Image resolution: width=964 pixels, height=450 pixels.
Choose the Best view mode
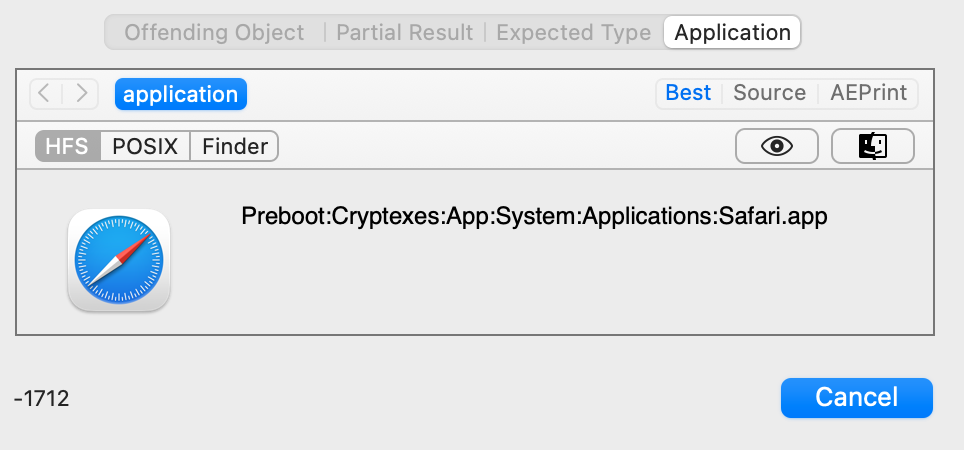point(688,93)
